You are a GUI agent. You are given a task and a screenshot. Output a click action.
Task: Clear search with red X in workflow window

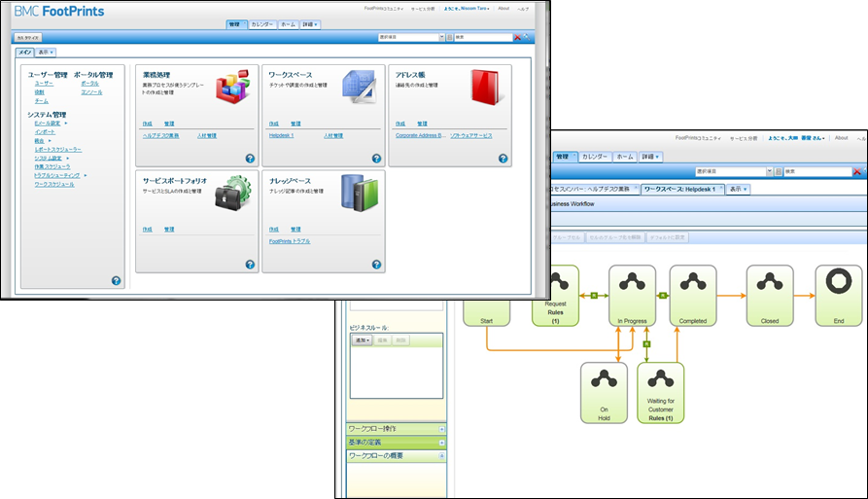[857, 172]
